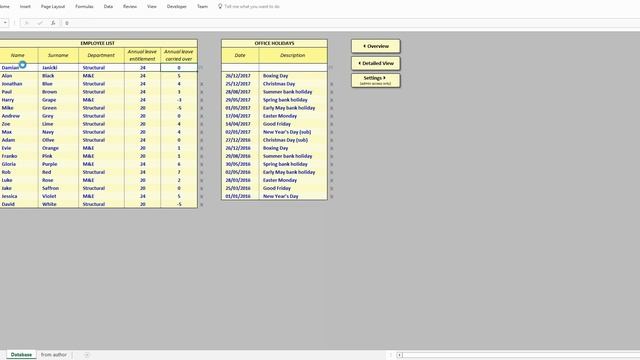Screen dimensions: 640x360
Task: Click x icon next to Christmas Day (sub)
Action: (x=331, y=140)
